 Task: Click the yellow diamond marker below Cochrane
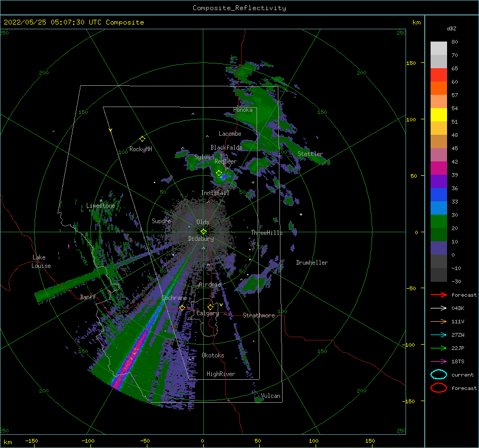pyautogui.click(x=183, y=307)
